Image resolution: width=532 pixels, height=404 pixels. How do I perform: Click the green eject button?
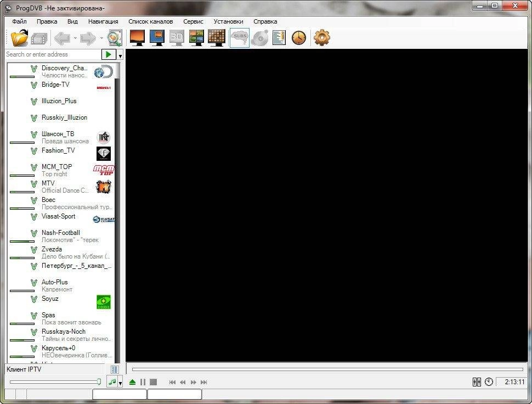click(x=132, y=382)
